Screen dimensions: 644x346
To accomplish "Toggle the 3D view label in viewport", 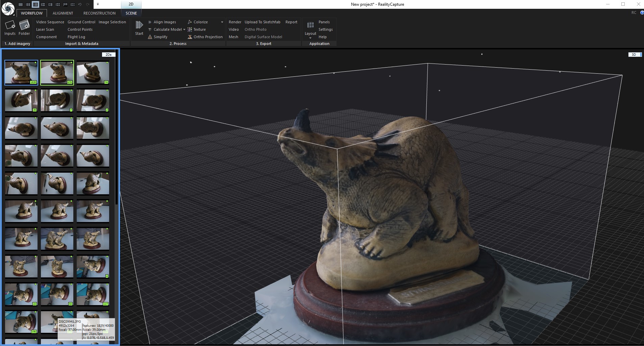I will click(634, 54).
